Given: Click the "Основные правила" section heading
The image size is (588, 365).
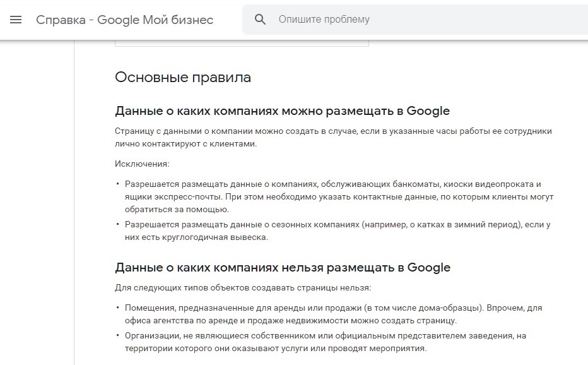Looking at the screenshot, I should [183, 78].
